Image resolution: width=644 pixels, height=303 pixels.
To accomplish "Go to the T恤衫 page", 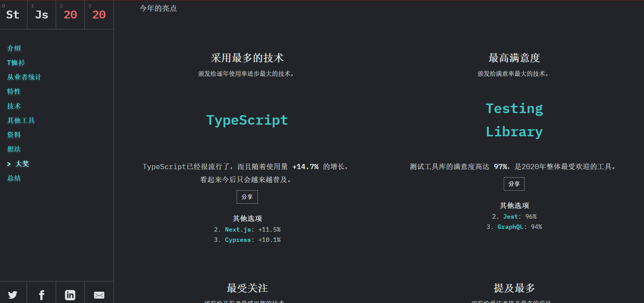I will tap(16, 63).
